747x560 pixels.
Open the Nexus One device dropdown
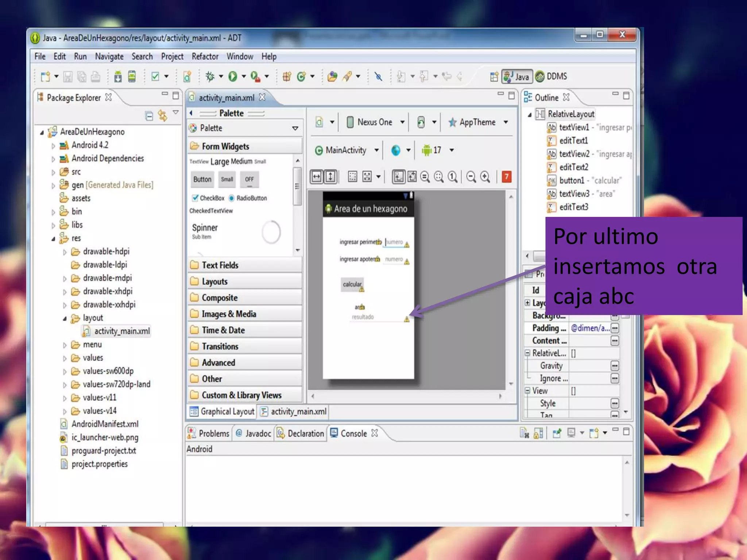[x=375, y=122]
